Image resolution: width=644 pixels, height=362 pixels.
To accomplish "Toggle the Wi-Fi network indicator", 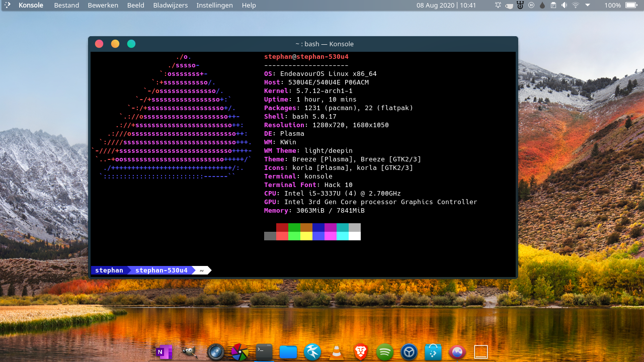I will (576, 5).
